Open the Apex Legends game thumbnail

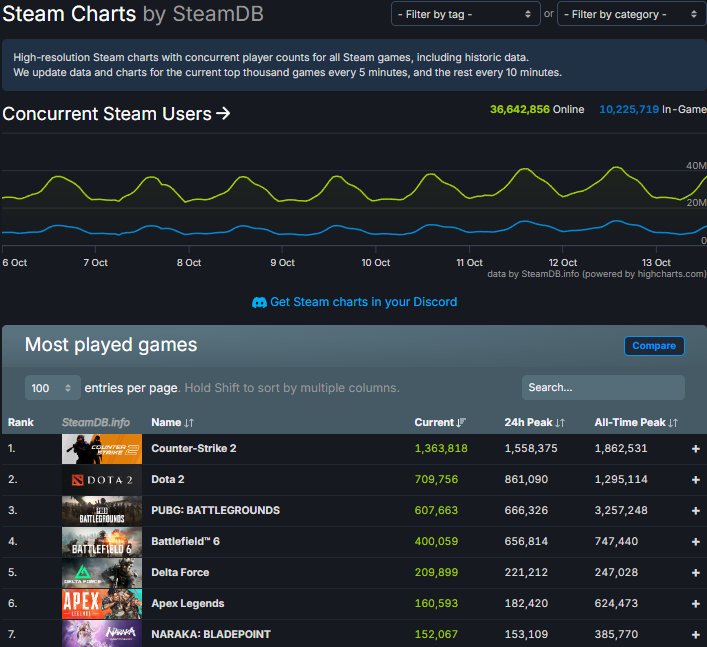101,604
